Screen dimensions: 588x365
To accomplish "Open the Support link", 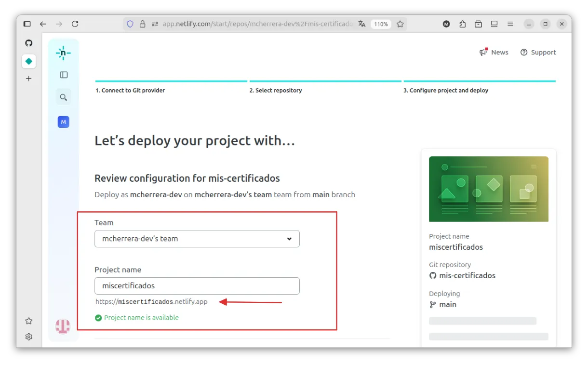I will point(538,52).
